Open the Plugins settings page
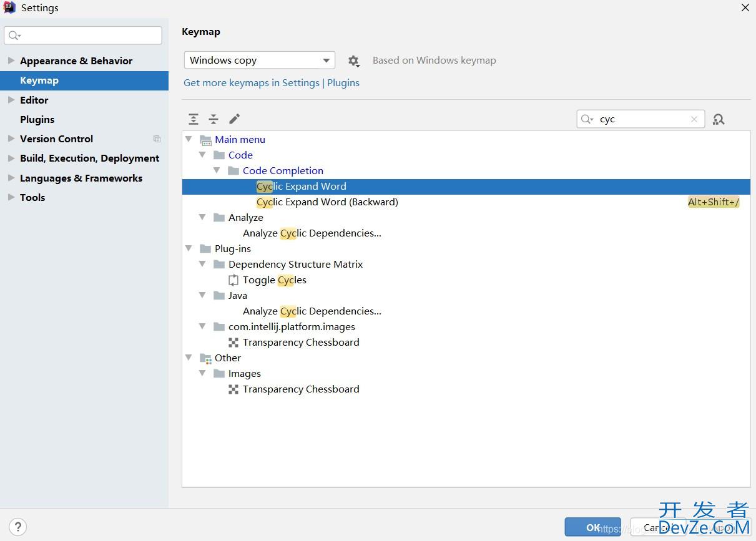 [x=37, y=119]
